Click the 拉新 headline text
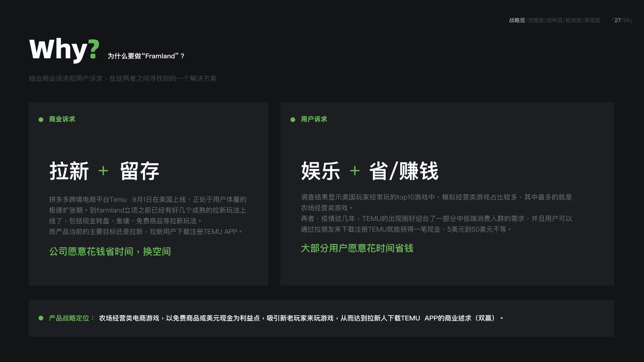Screen dimensions: 644x362 [69, 171]
